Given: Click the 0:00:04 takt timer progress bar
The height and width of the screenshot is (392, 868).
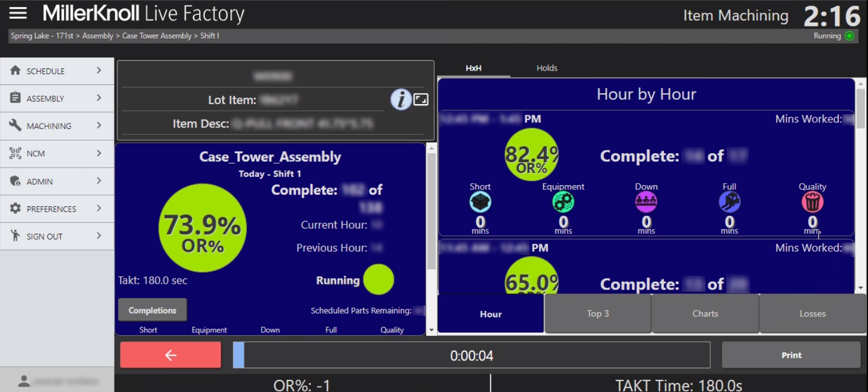Looking at the screenshot, I should tap(472, 355).
